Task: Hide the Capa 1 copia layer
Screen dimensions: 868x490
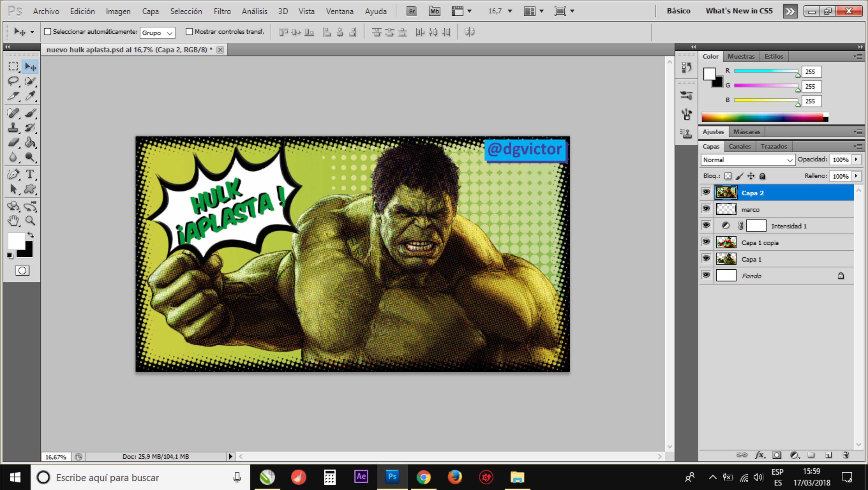Action: coord(706,242)
